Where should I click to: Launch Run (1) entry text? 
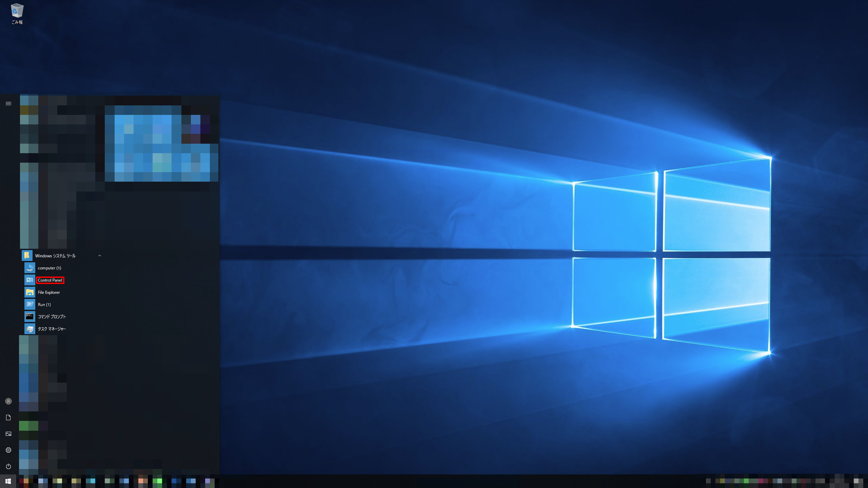pyautogui.click(x=44, y=305)
